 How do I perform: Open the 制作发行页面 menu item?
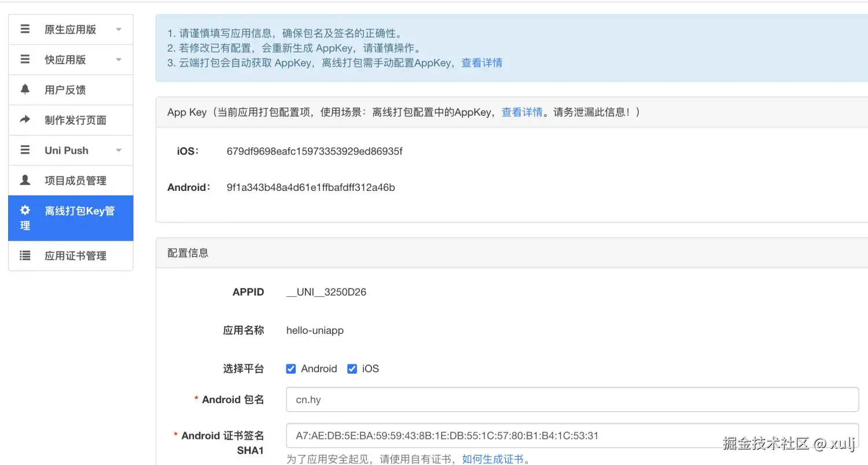[x=71, y=120]
